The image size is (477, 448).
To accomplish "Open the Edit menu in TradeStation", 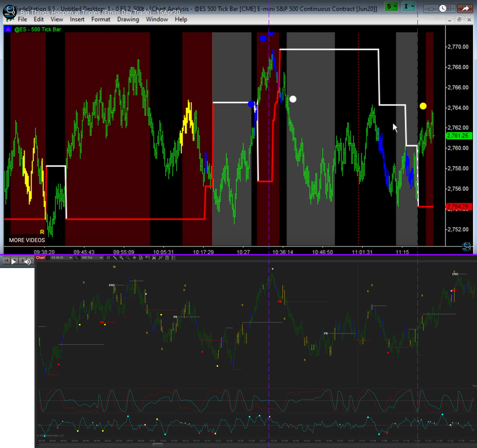I will click(39, 19).
